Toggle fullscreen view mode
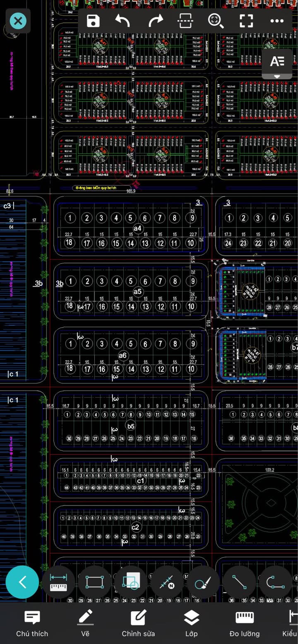The width and height of the screenshot is (298, 644). pyautogui.click(x=246, y=21)
